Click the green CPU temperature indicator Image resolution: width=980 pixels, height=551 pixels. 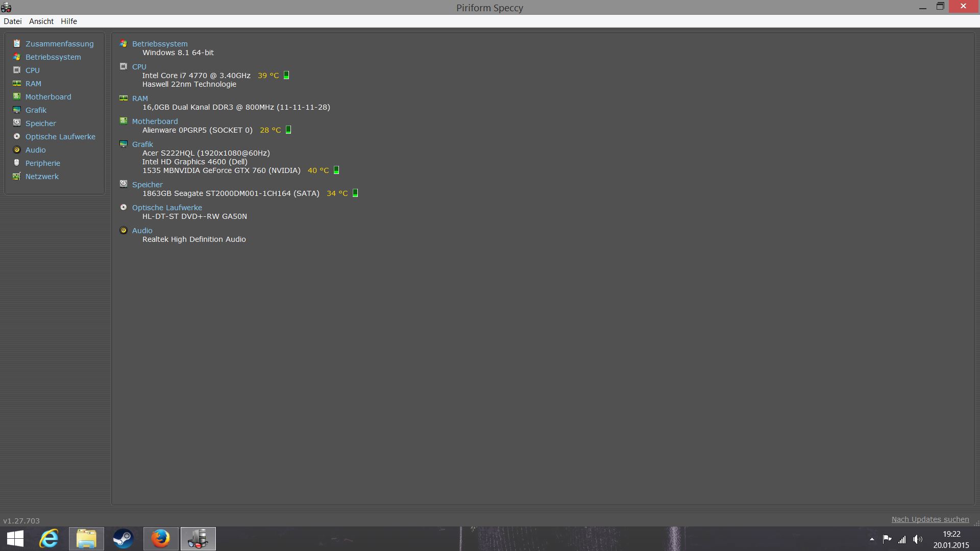286,76
